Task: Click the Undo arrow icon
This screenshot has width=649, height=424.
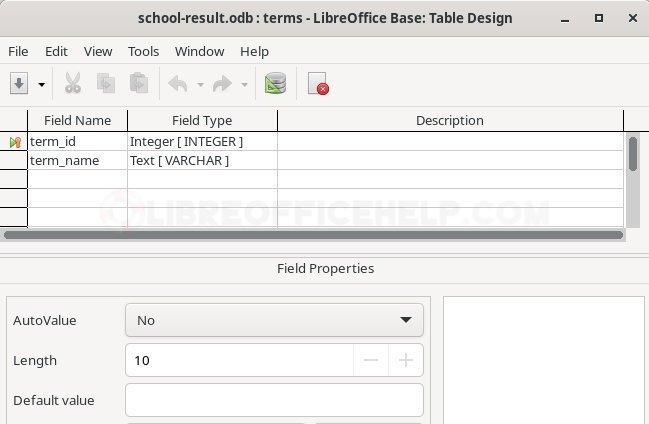Action: [x=178, y=84]
